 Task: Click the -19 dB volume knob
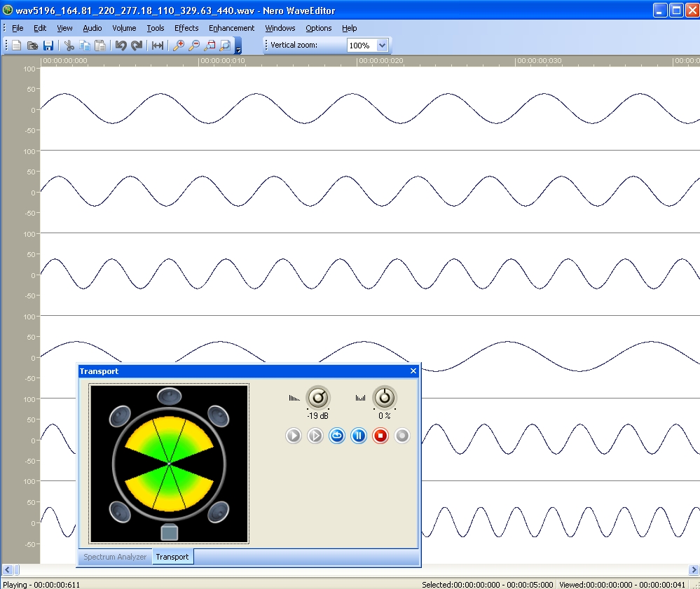point(317,398)
